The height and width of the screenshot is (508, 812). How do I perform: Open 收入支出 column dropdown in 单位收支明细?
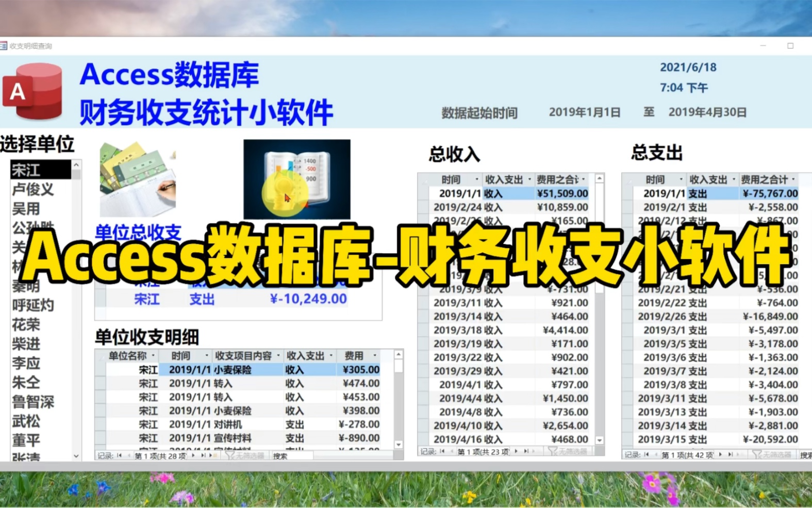click(x=331, y=355)
